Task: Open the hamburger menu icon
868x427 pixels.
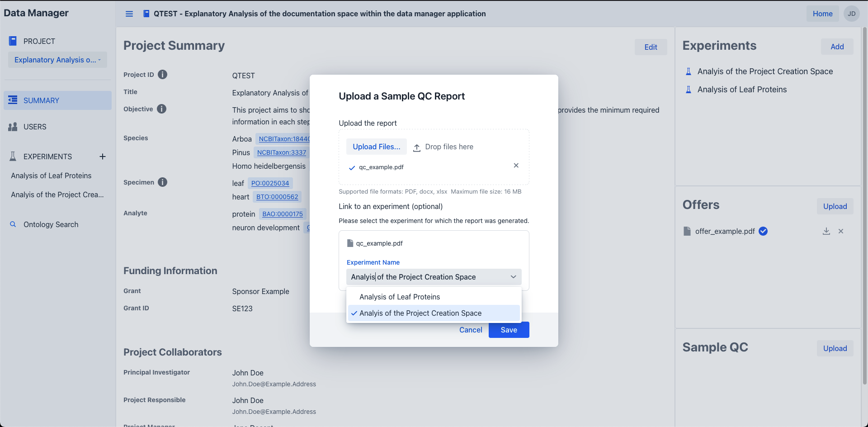Action: pos(129,14)
